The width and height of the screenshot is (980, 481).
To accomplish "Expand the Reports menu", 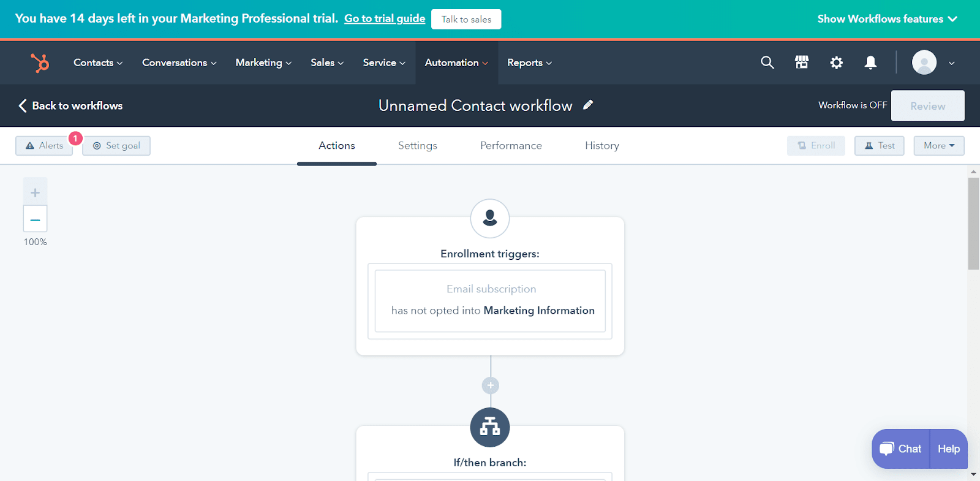I will point(529,62).
